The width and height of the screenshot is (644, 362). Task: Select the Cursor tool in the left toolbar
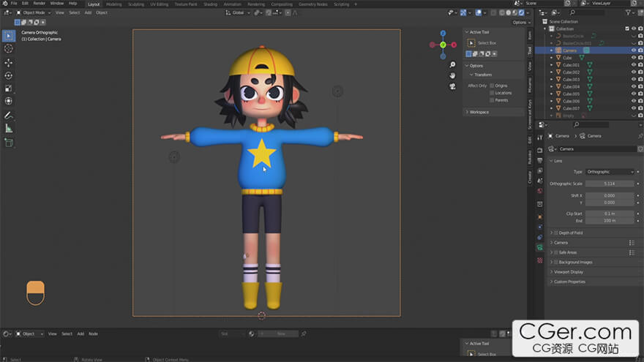9,48
